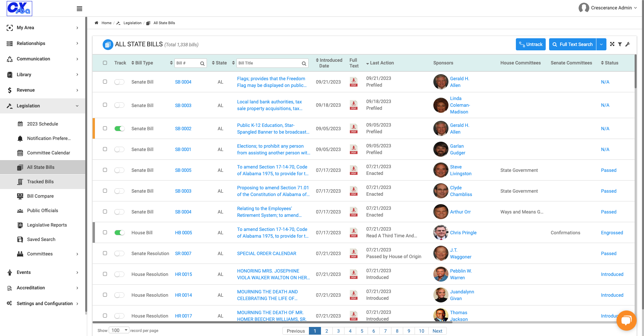Download PDF for HR 0014 resolution
This screenshot has height=336, width=644.
[354, 295]
